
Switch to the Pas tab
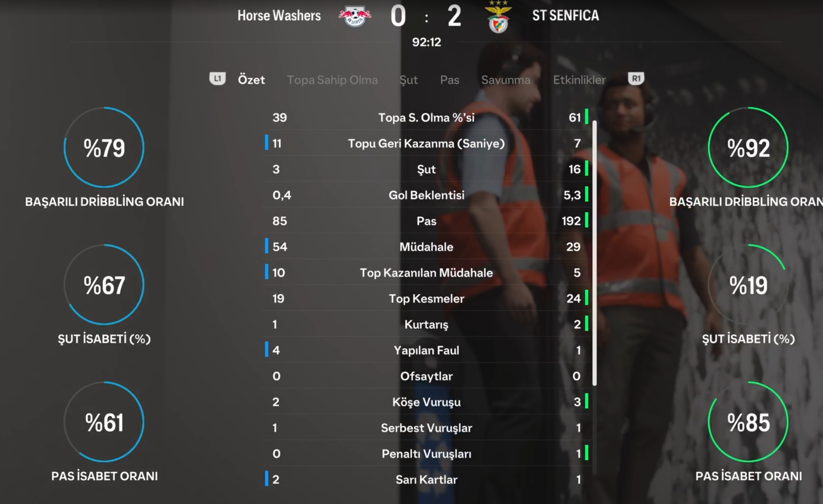(x=450, y=80)
